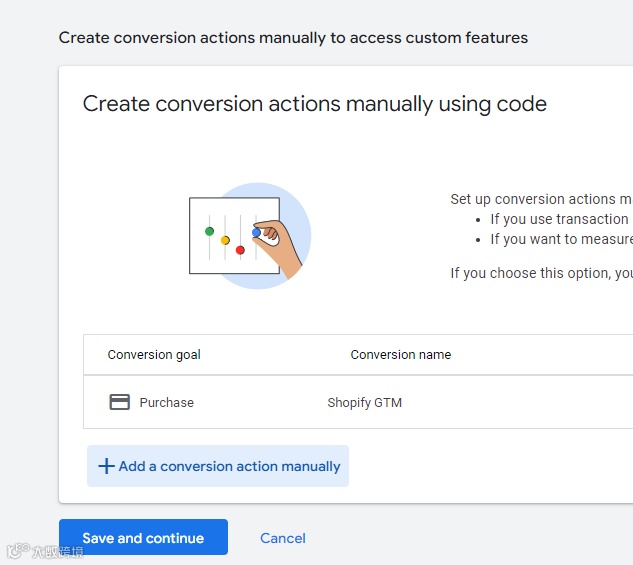The height and width of the screenshot is (565, 633).
Task: Click the watermark logo in the bottom-left corner
Action: click(x=15, y=550)
